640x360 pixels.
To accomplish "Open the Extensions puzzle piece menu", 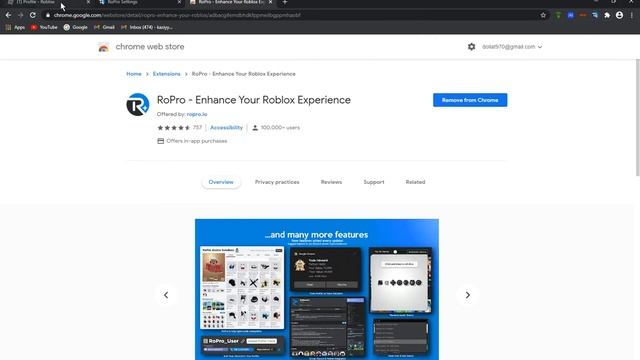I will pyautogui.click(x=607, y=15).
